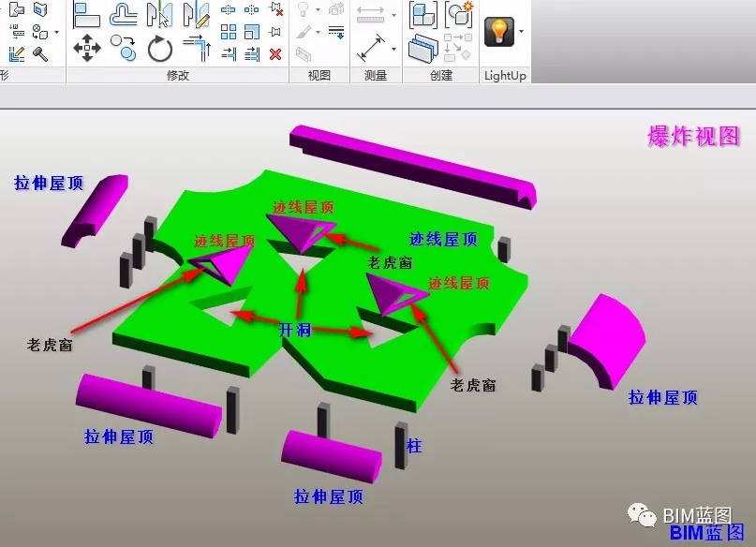Click the blue 迹线屋顶 label
Viewport: 756px width, 547px height.
[443, 239]
